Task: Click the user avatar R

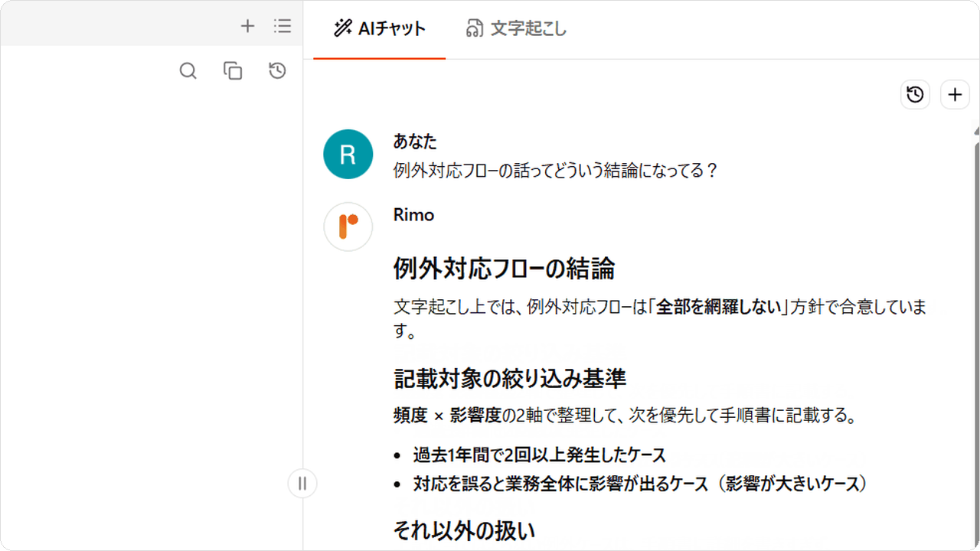Action: 348,155
